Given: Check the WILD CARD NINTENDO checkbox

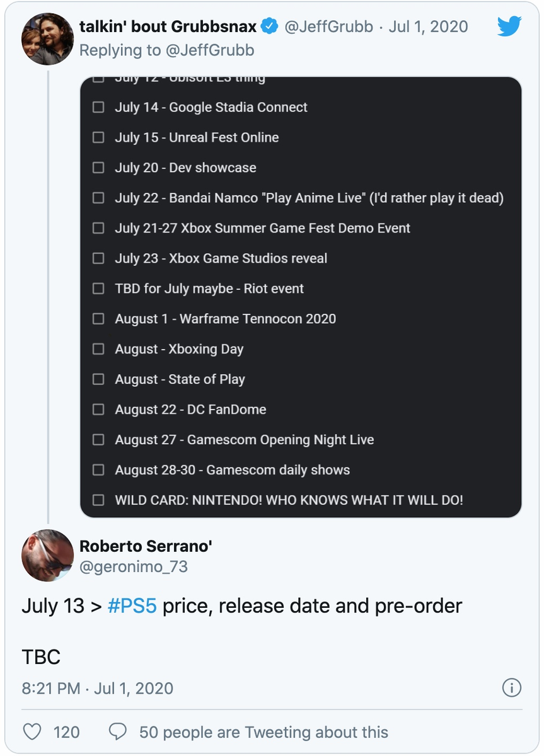Looking at the screenshot, I should [x=98, y=500].
